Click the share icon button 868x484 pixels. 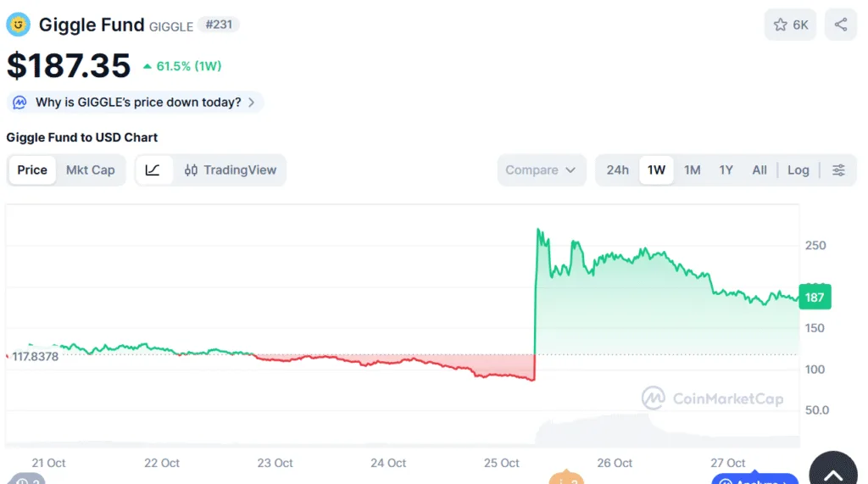tap(840, 25)
